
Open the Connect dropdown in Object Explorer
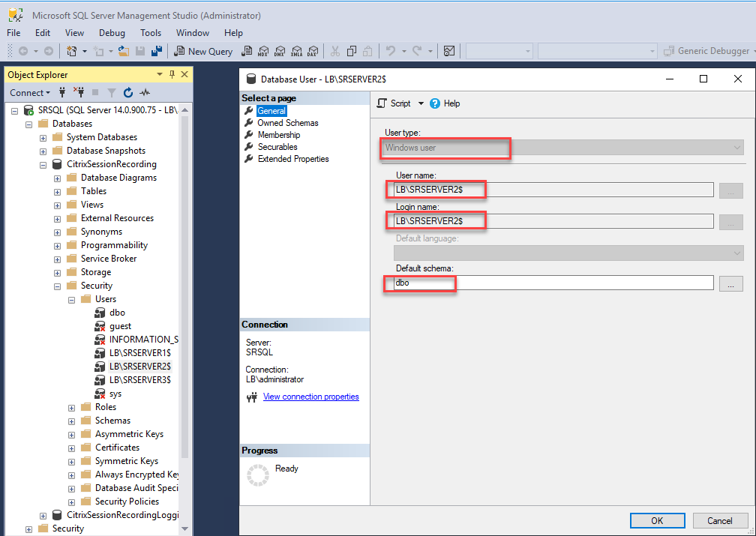(x=29, y=92)
